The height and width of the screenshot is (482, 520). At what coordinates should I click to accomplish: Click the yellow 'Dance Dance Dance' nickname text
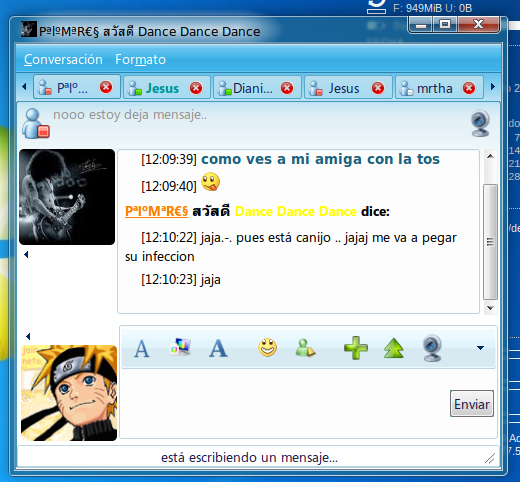[x=296, y=211]
